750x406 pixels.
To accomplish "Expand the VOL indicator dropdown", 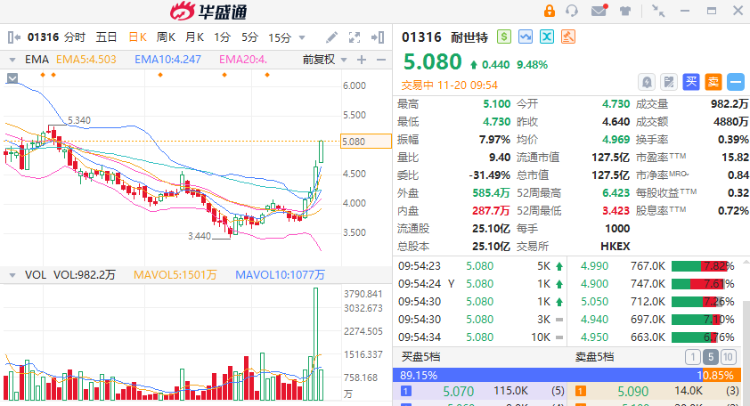I will [12, 275].
